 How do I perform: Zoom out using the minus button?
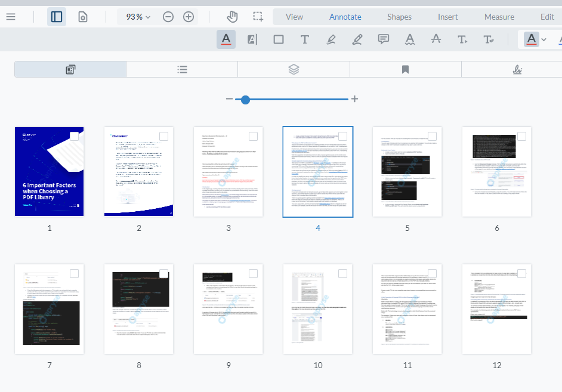pos(167,16)
